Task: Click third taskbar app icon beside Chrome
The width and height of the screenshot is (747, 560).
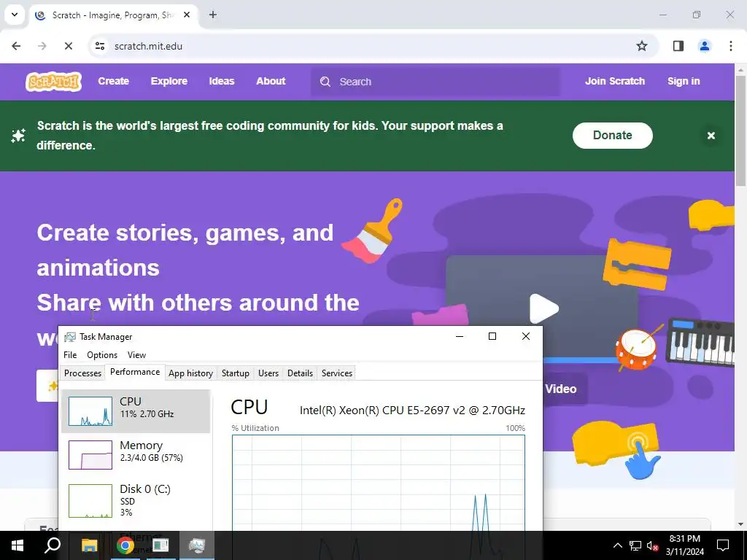Action: click(160, 545)
